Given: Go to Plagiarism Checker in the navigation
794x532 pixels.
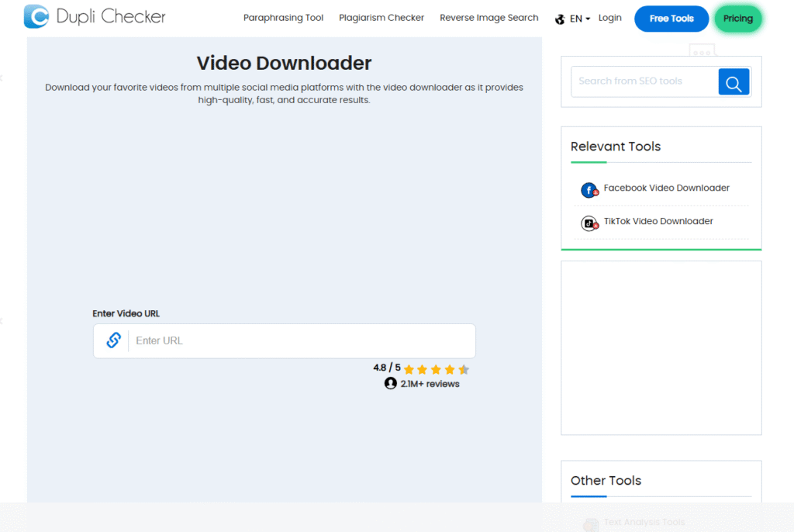Looking at the screenshot, I should (x=381, y=18).
